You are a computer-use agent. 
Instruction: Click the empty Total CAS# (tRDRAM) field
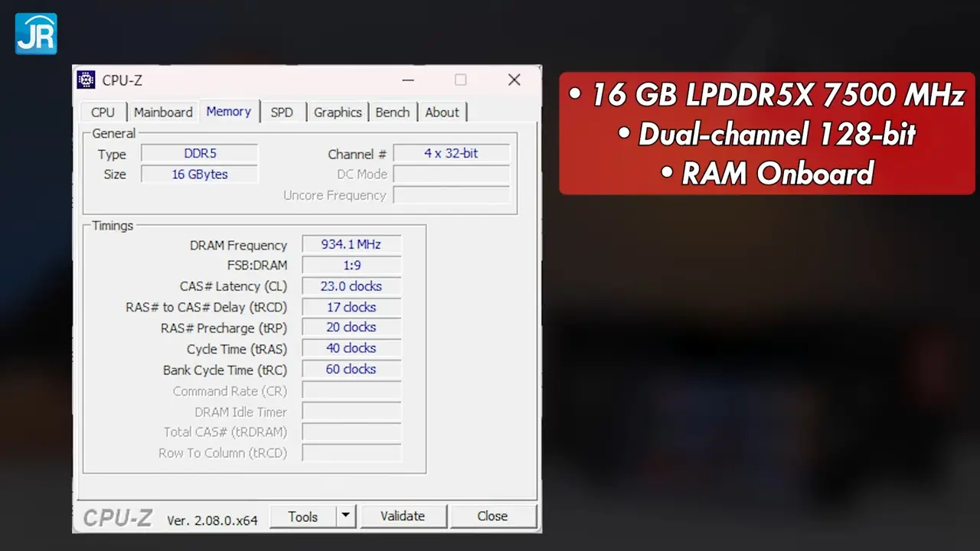click(351, 432)
